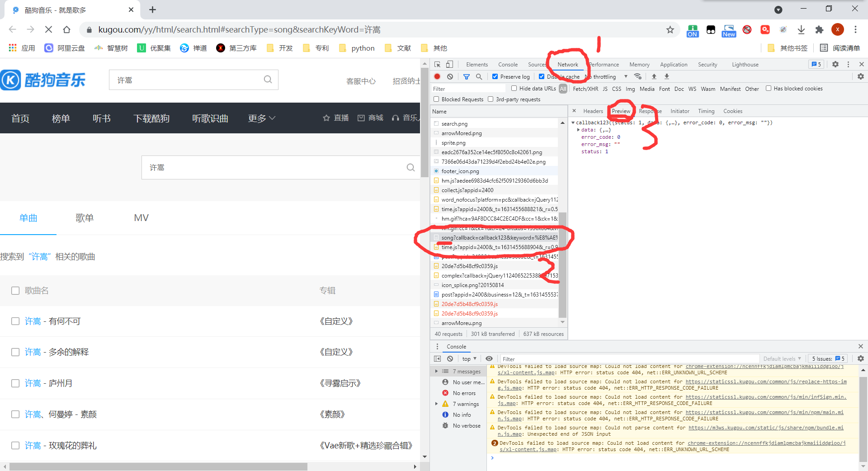Screen dimensions: 868x471
Task: Click the network Filter text field
Action: click(469, 89)
